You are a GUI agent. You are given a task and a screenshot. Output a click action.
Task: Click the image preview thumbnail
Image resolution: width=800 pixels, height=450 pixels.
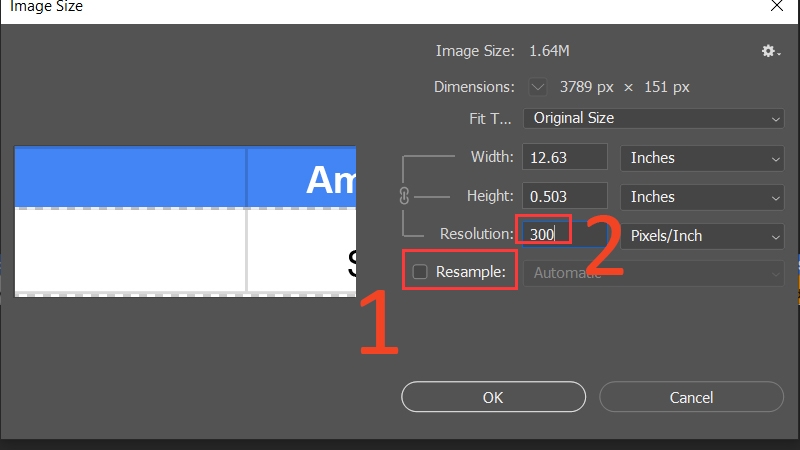point(185,221)
